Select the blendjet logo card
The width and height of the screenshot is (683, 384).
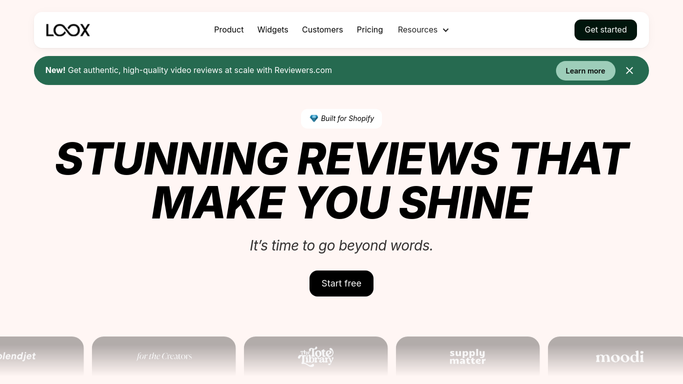(x=42, y=356)
